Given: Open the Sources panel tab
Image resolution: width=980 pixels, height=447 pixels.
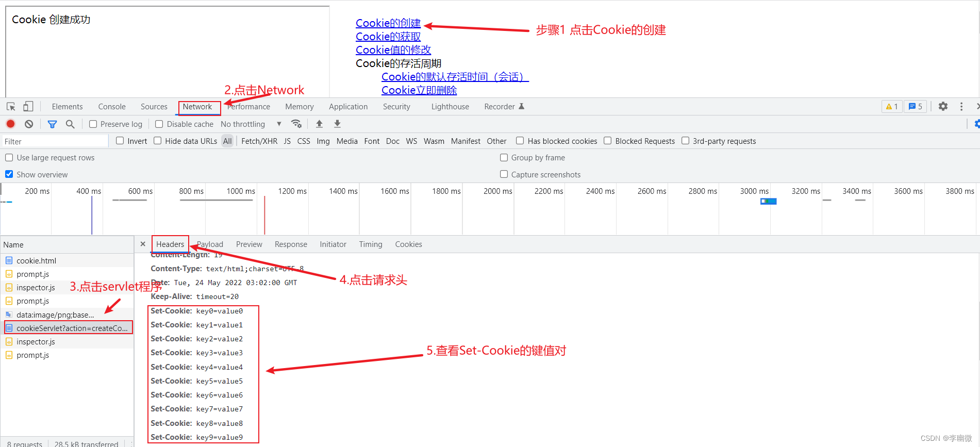Looking at the screenshot, I should 154,107.
